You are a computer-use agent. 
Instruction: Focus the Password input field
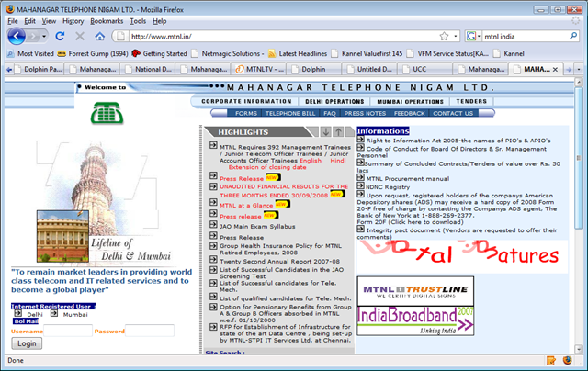pos(150,331)
